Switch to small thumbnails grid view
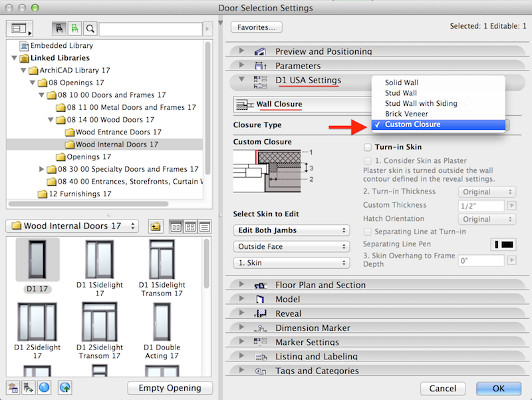 pyautogui.click(x=190, y=227)
